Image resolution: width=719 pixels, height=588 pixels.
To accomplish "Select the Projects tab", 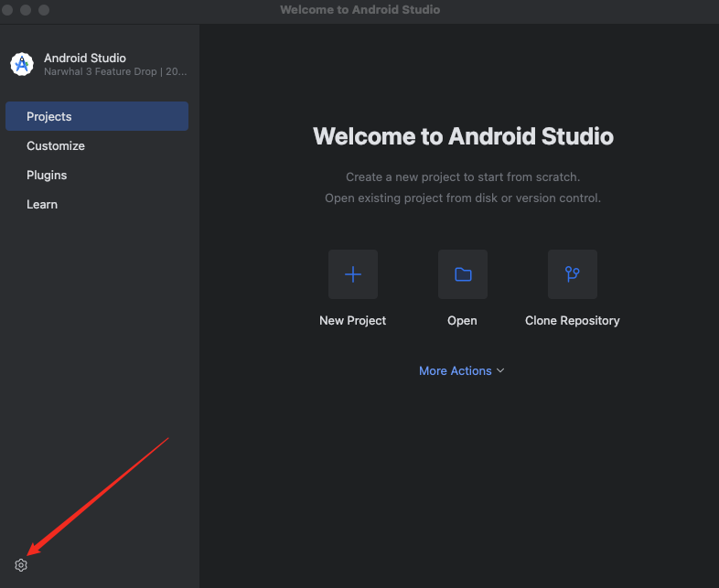I will coord(97,116).
